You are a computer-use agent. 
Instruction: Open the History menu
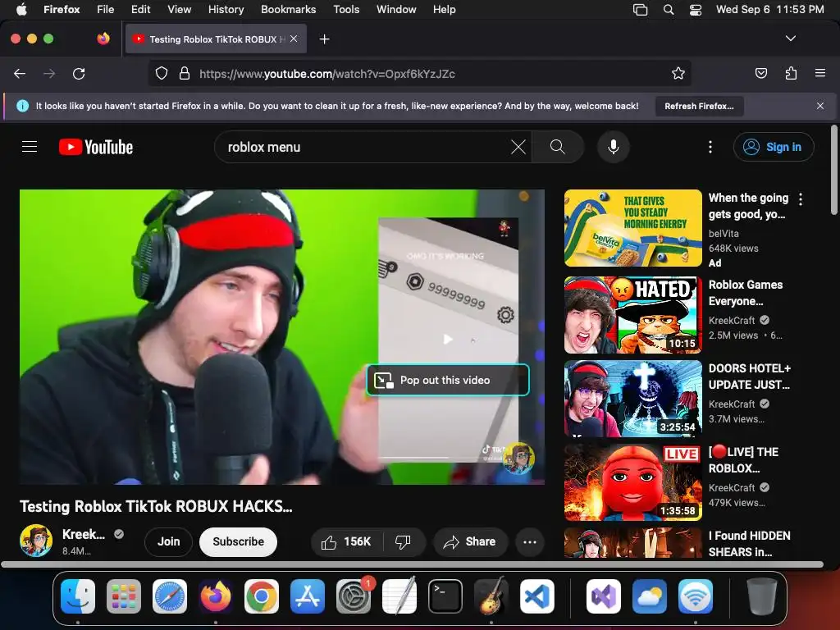coord(226,10)
